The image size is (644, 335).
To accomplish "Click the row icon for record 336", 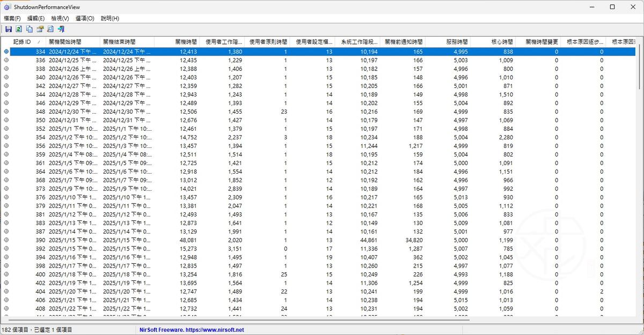I will click(6, 60).
